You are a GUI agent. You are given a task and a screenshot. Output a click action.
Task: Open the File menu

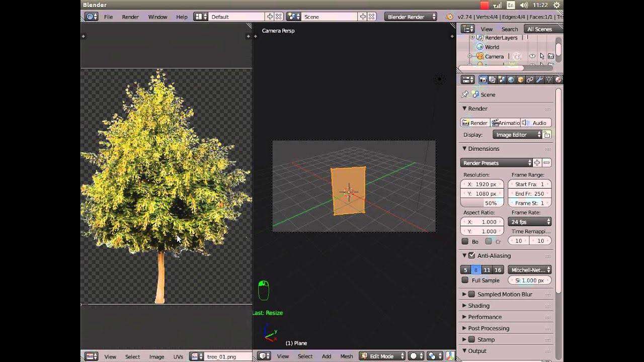[108, 17]
